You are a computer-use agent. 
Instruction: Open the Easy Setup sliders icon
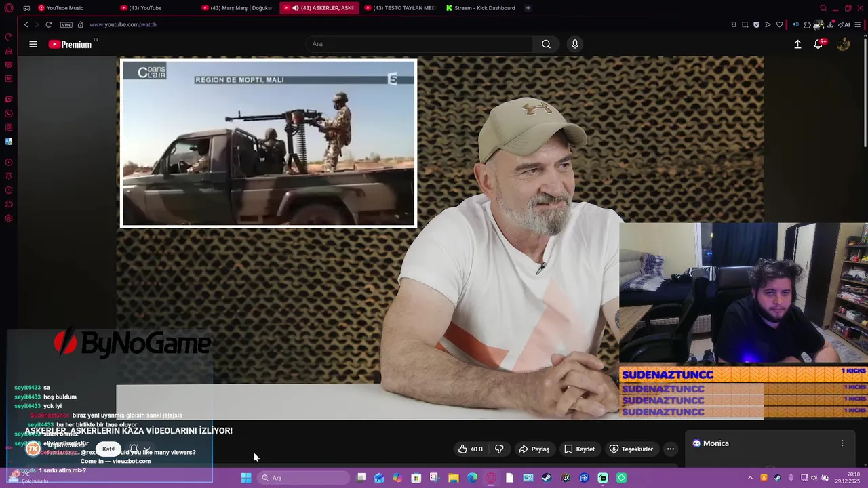[858, 24]
